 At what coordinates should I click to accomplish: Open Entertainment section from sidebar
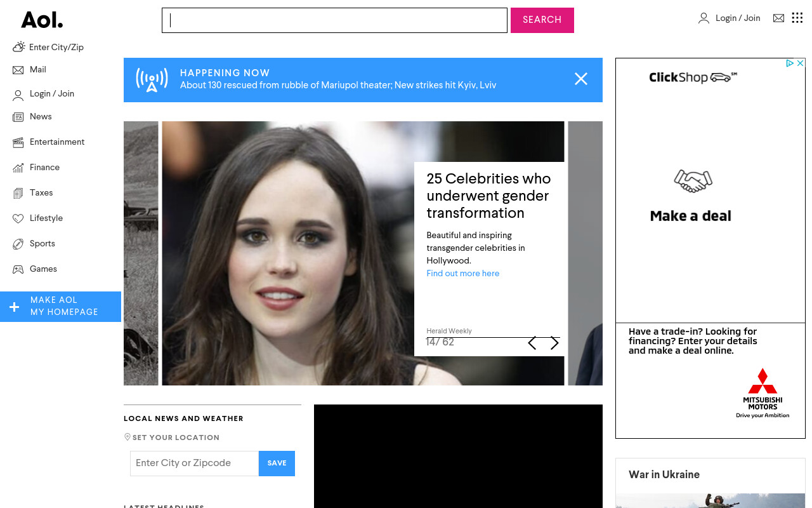57,142
